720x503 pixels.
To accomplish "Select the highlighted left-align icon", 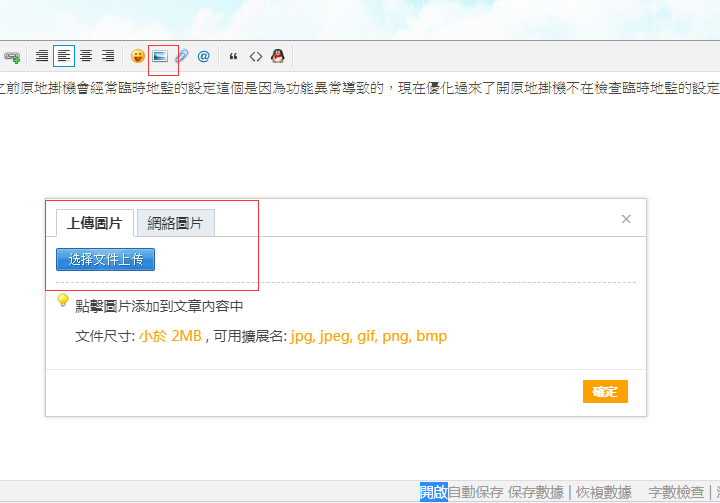I will coord(64,57).
